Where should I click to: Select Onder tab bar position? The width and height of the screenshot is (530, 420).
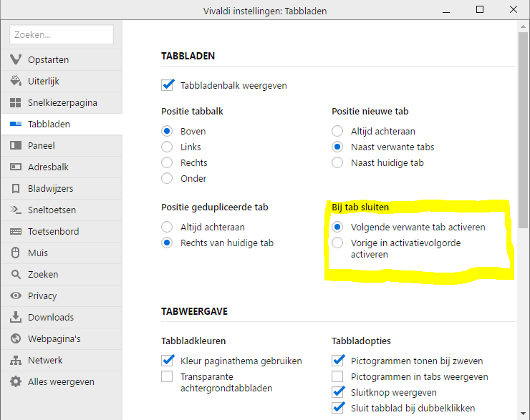167,178
